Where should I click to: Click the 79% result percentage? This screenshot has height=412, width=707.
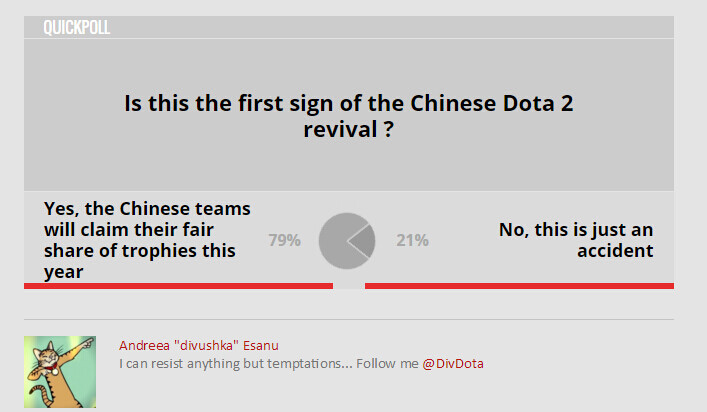pos(285,240)
